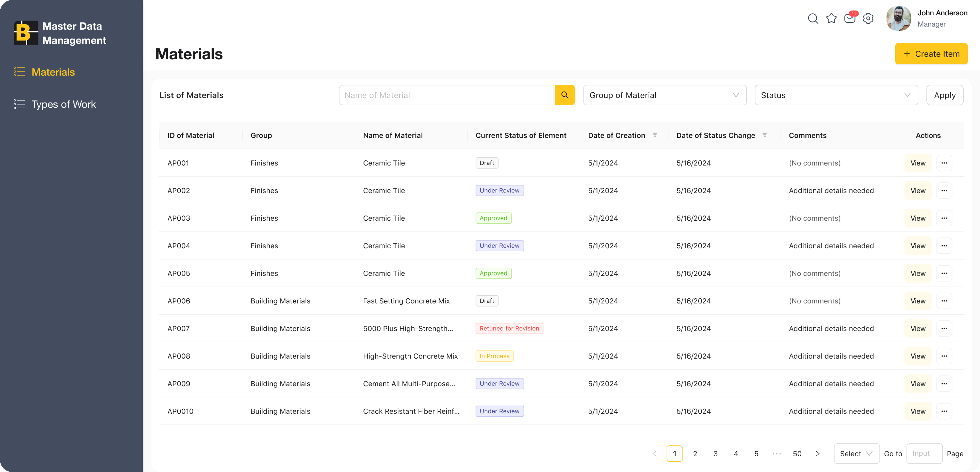Open more actions for AP005 row
980x472 pixels.
(944, 273)
